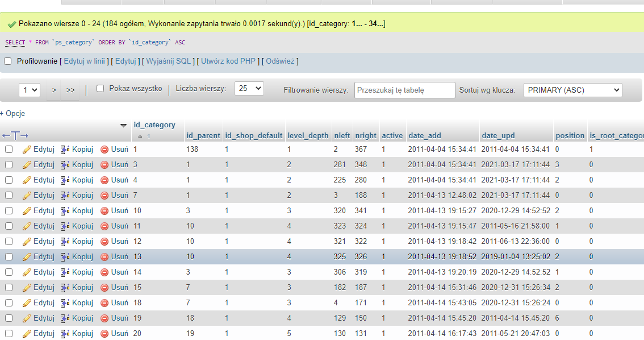Click the Kopiuj icon for row 3
The image size is (644, 340).
click(x=65, y=165)
